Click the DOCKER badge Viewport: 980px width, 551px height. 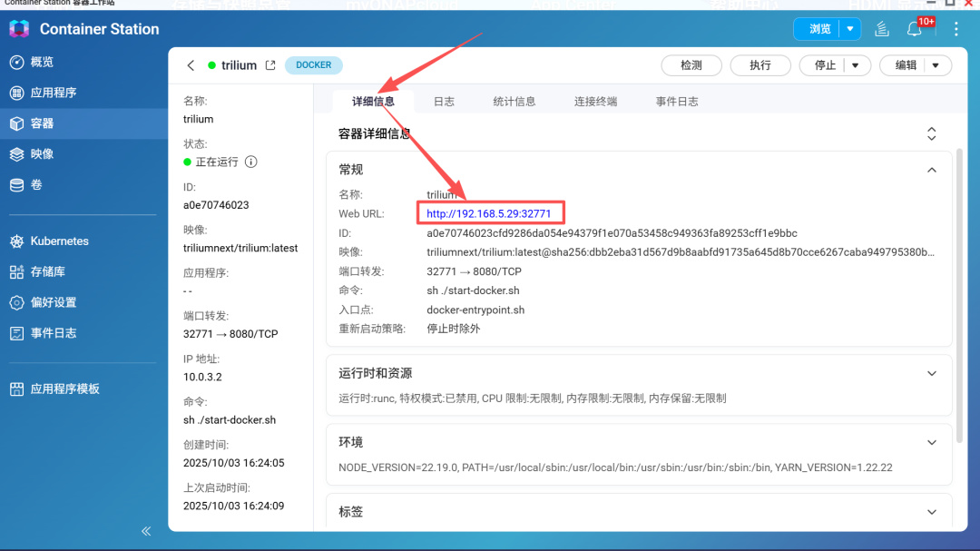click(314, 65)
